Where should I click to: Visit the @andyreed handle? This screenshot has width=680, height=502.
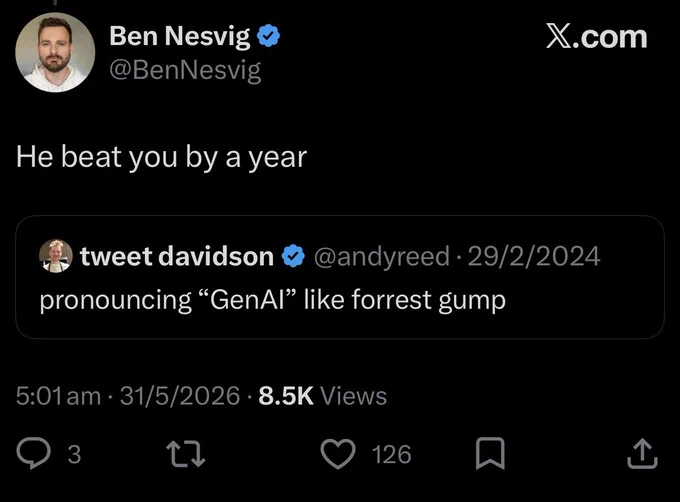pyautogui.click(x=382, y=257)
